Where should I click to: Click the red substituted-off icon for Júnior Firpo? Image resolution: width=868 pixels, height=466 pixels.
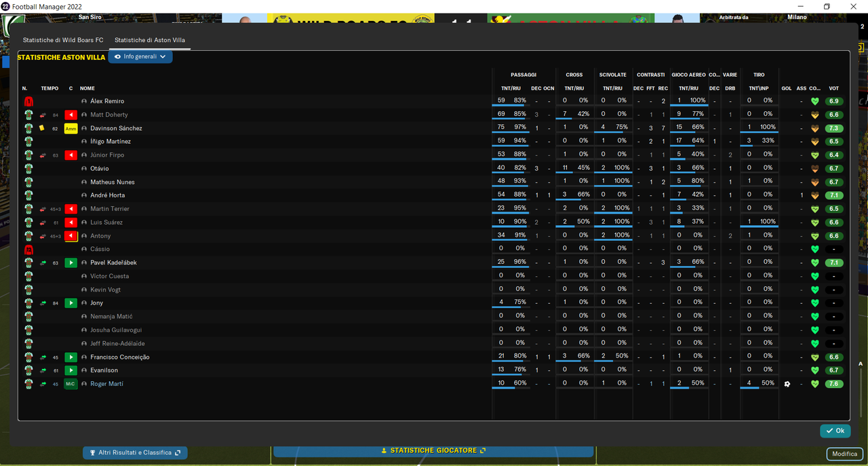tap(71, 155)
